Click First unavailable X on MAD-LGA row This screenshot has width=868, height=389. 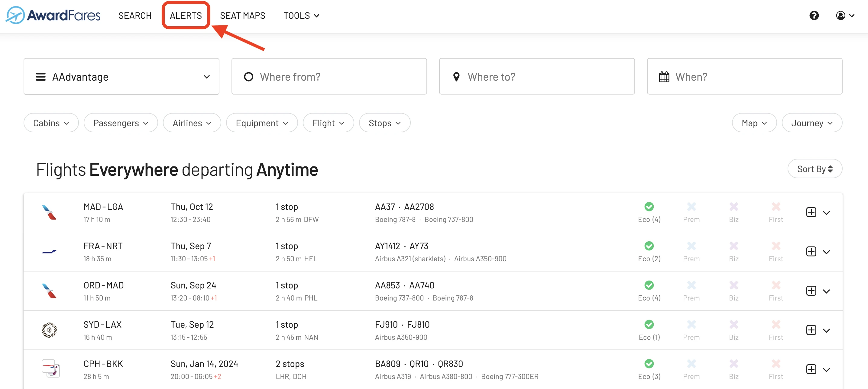click(776, 207)
